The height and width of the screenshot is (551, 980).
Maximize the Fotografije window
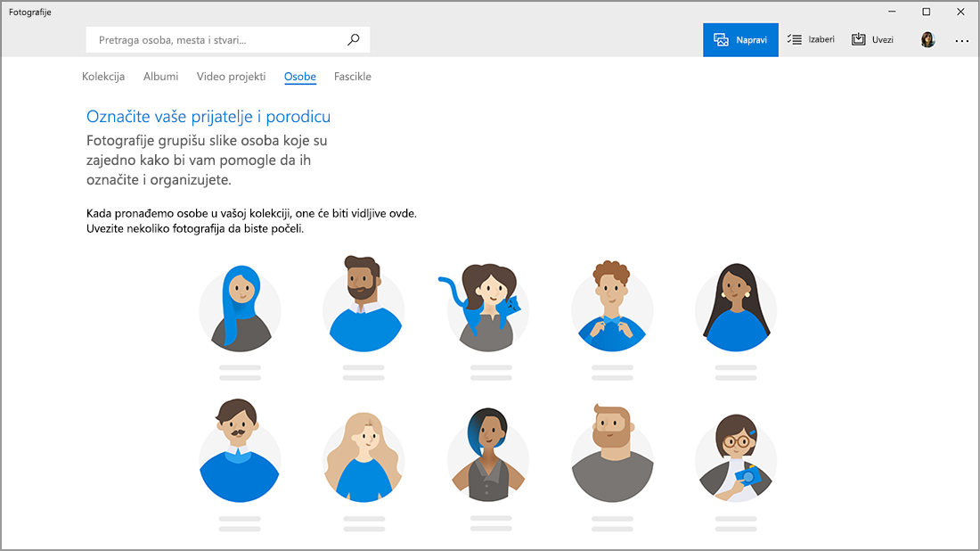tap(927, 12)
